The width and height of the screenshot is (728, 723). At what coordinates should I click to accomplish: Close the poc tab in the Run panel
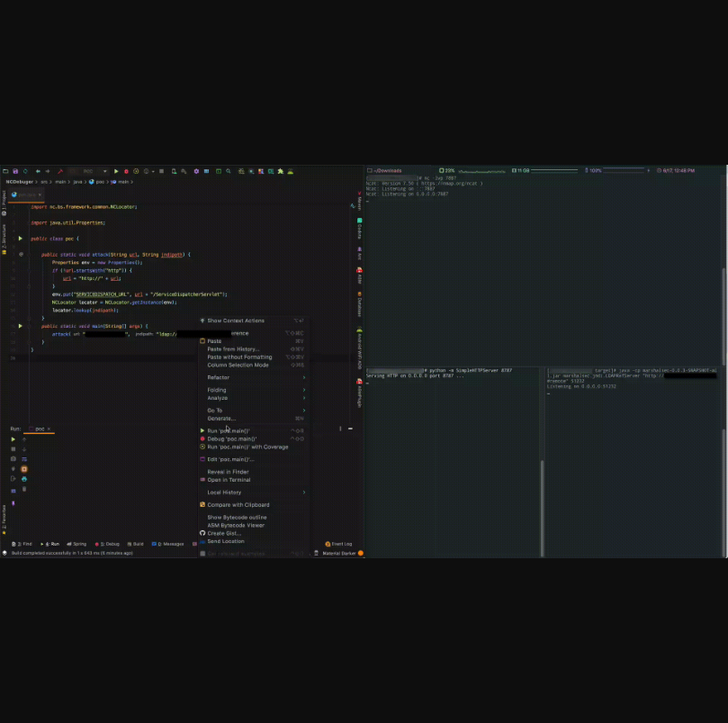50,429
